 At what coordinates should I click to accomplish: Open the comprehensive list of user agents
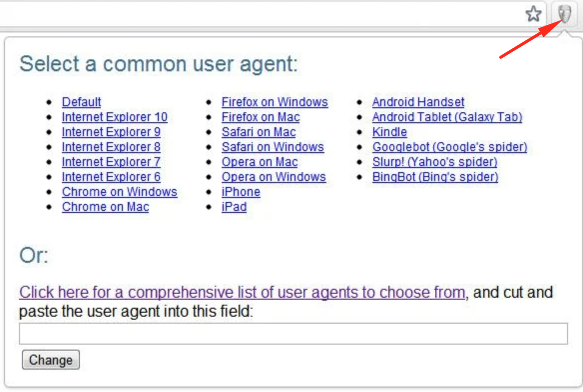pos(242,292)
